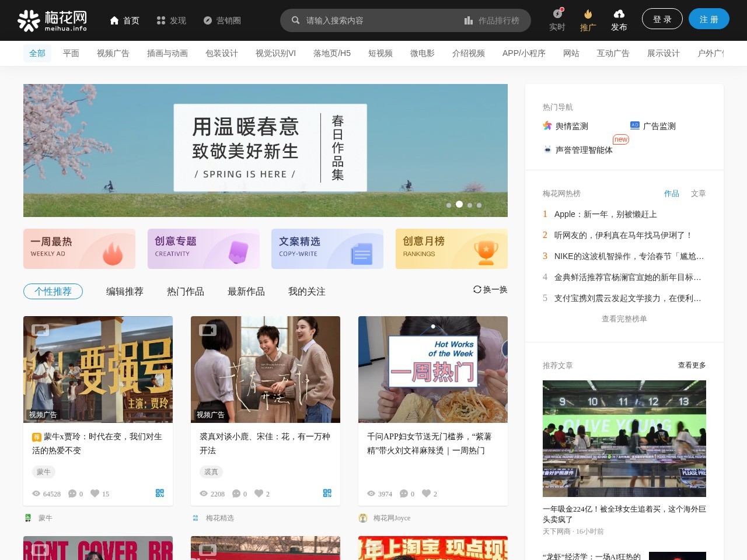Expand 查看完整榜单 full ranking list

(x=624, y=318)
